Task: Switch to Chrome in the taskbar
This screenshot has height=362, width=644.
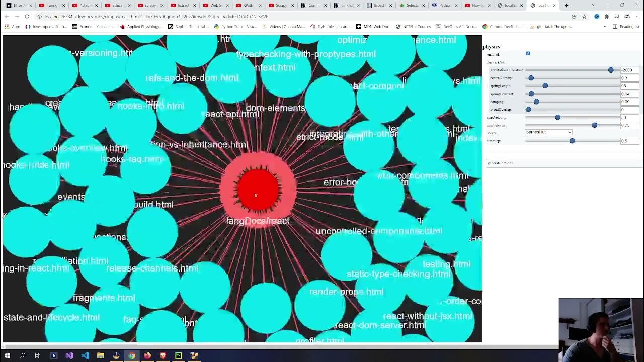Action: click(132, 356)
